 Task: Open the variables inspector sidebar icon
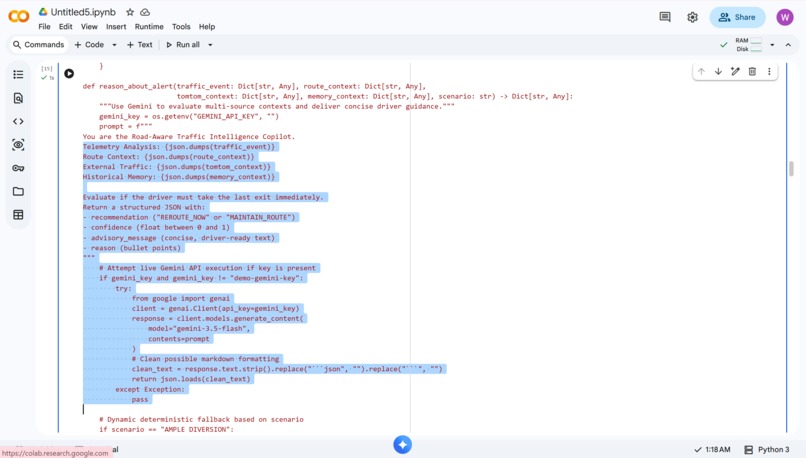pyautogui.click(x=18, y=145)
